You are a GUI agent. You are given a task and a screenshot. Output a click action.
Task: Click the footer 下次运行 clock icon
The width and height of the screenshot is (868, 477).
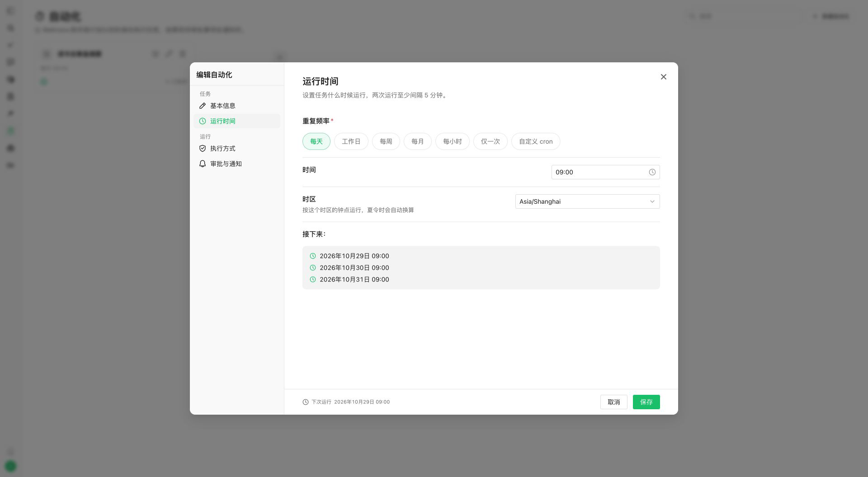pyautogui.click(x=306, y=402)
